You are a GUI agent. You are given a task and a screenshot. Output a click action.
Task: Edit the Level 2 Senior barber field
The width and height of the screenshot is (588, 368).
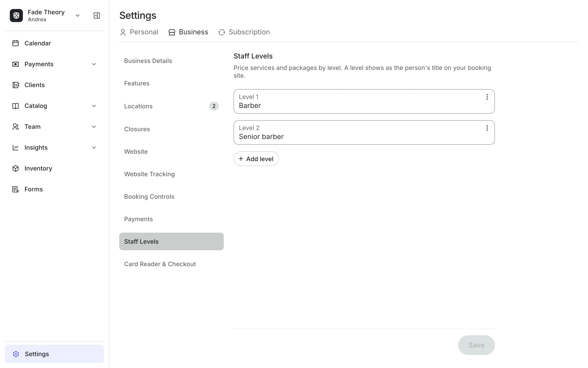(x=364, y=133)
